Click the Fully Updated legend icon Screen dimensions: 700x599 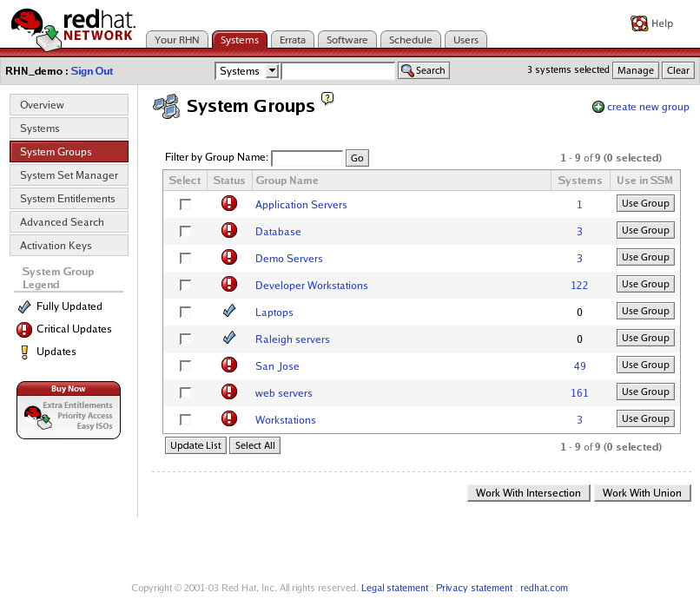click(24, 306)
